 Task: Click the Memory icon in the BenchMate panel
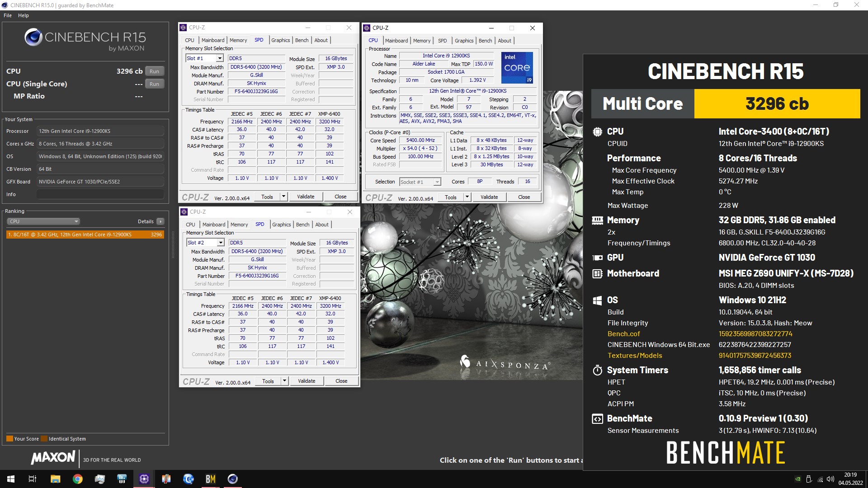click(x=597, y=221)
